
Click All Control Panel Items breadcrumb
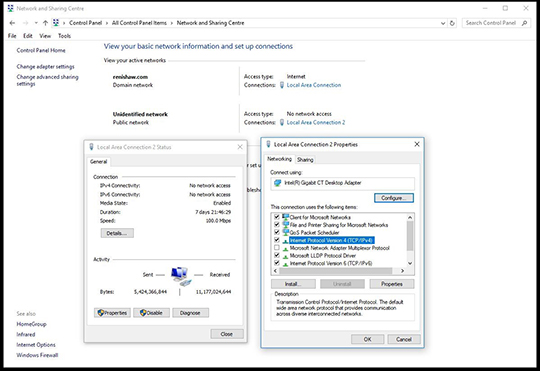click(x=139, y=23)
